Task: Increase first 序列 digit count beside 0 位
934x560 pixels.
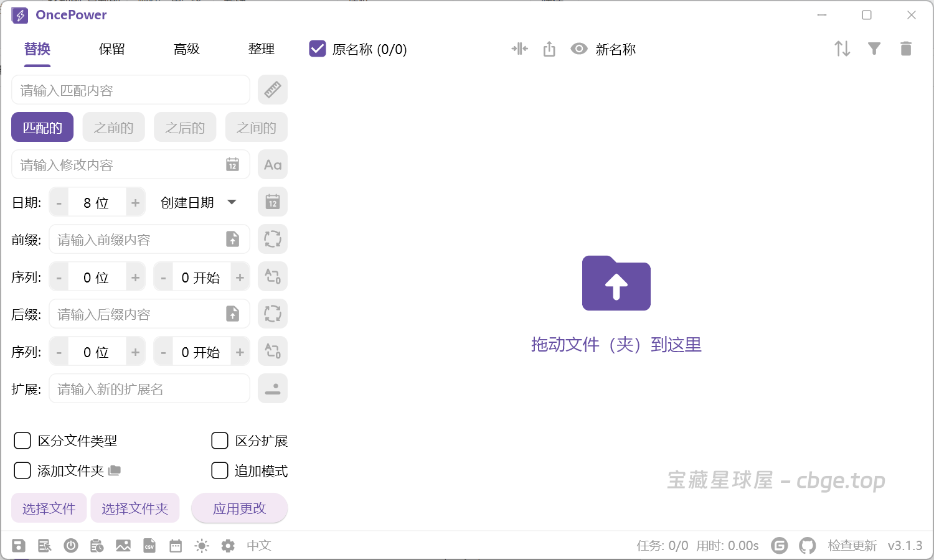Action: click(x=135, y=278)
